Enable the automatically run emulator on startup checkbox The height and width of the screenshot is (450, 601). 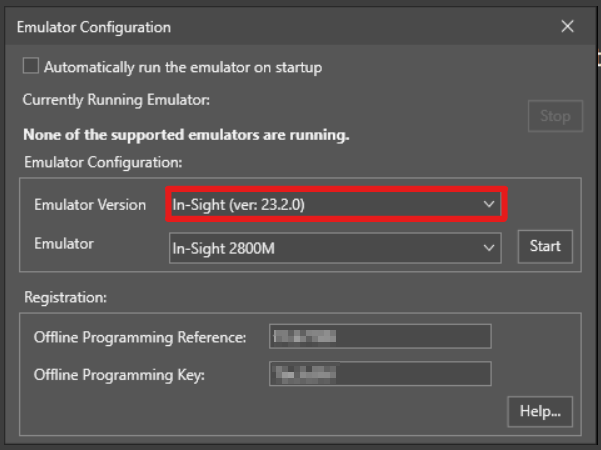pyautogui.click(x=31, y=67)
